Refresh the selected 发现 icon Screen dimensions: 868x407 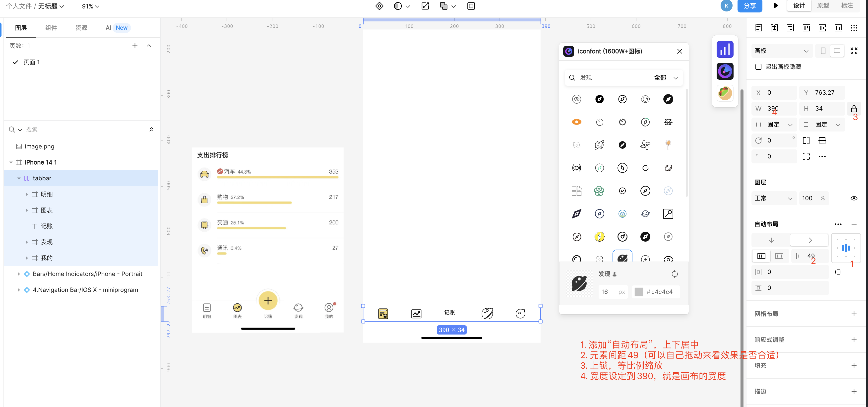[x=674, y=274]
